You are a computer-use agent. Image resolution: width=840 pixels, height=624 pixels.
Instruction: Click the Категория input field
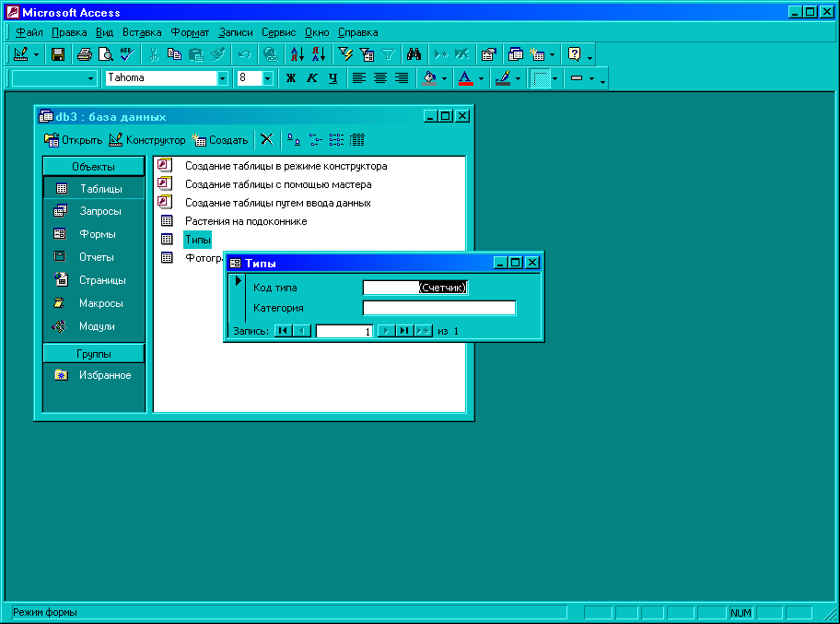[439, 308]
